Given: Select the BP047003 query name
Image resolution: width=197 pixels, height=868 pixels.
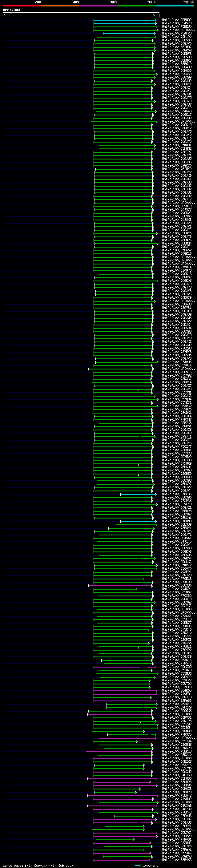Looking at the screenshot, I should click(11, 10).
